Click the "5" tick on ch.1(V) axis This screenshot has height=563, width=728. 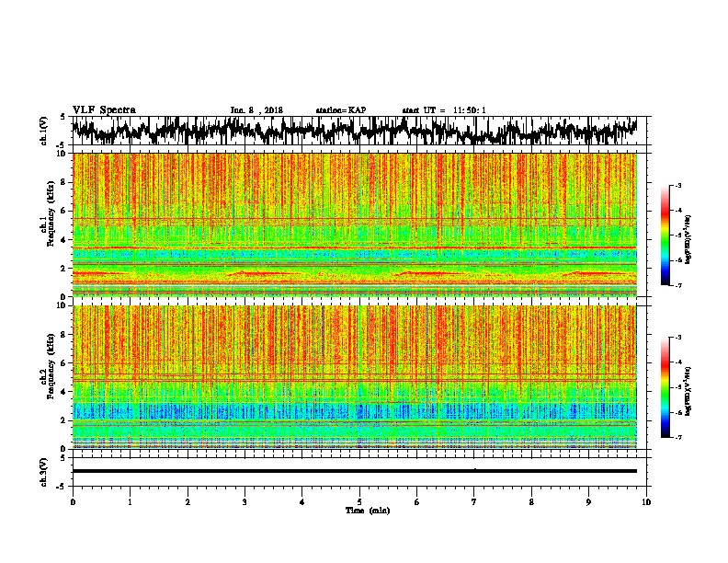(x=63, y=117)
